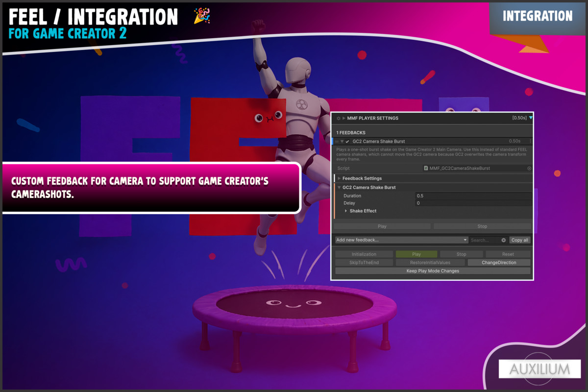The height and width of the screenshot is (392, 588).
Task: Click the green Play button in player controls
Action: pos(416,254)
